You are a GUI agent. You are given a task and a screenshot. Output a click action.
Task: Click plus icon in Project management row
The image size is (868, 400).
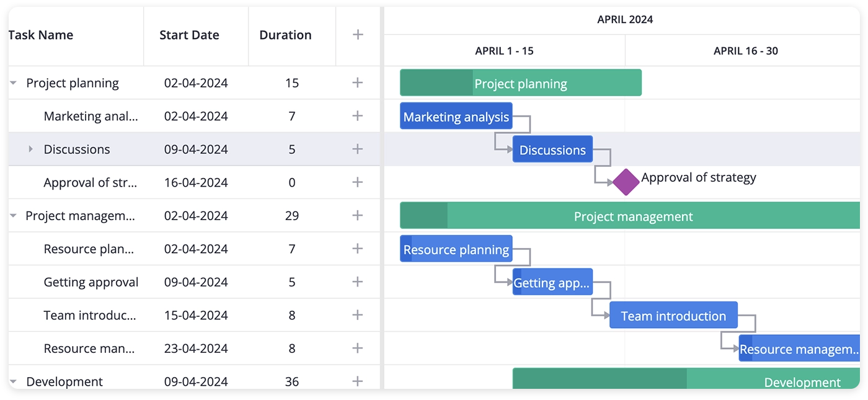pos(358,215)
